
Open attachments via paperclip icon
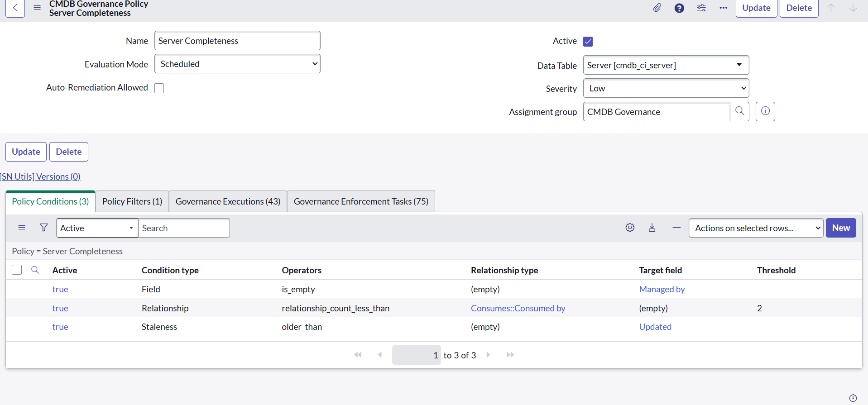[x=657, y=8]
